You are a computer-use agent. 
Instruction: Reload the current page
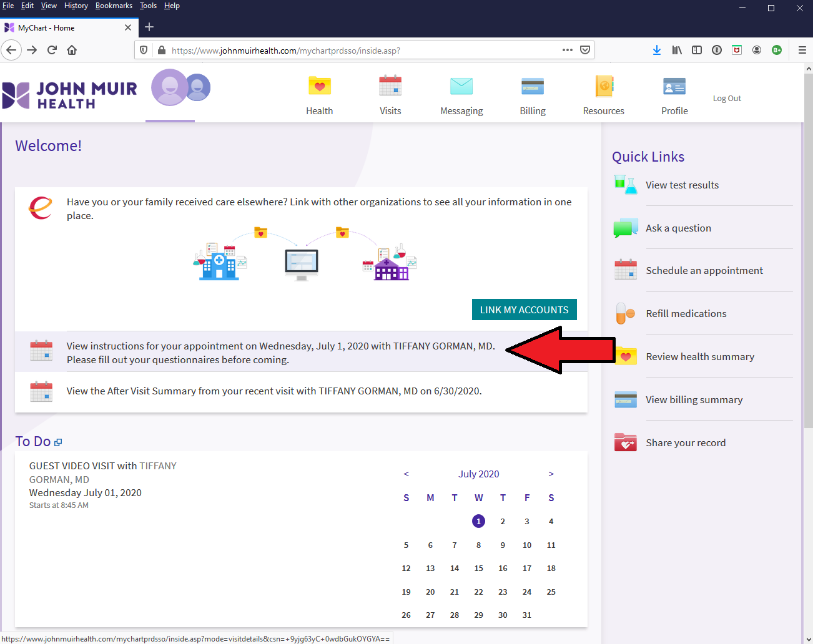point(52,50)
